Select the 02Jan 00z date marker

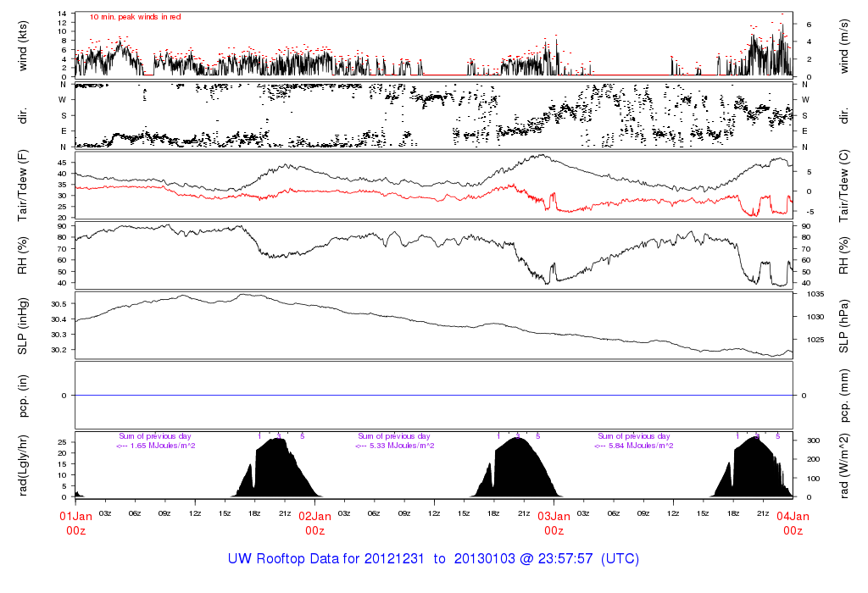[x=315, y=523]
